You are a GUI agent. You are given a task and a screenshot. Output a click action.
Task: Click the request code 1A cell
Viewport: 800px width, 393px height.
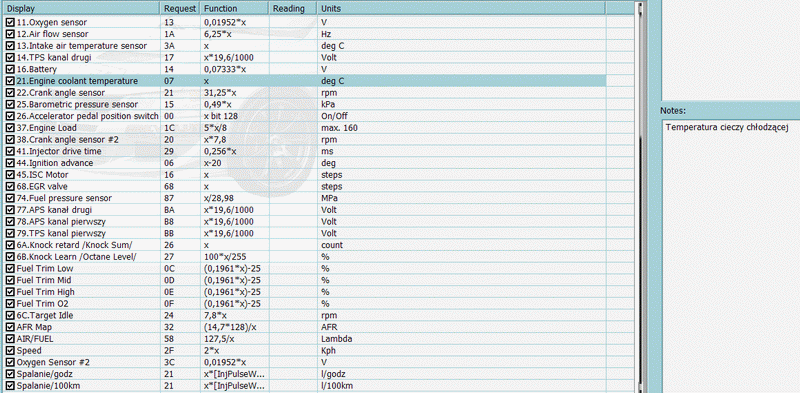pyautogui.click(x=180, y=34)
